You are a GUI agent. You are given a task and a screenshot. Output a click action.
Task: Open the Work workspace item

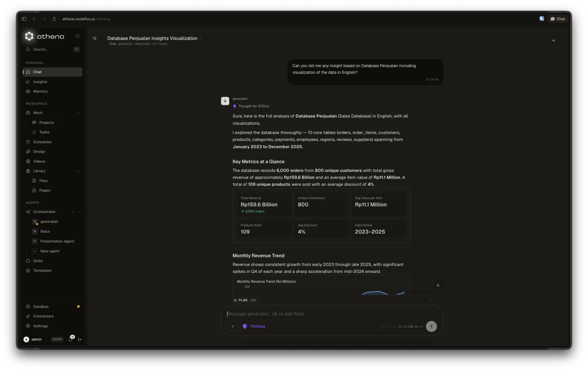52,113
